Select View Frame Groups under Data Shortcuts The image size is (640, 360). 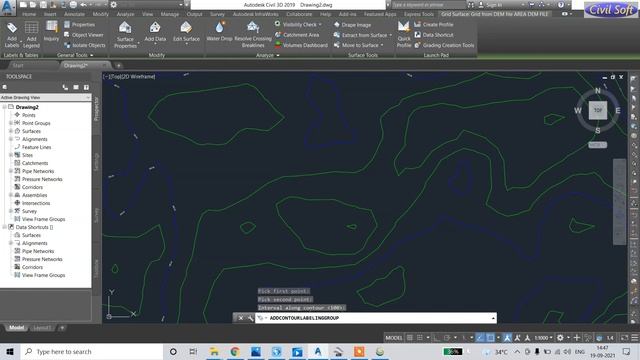pos(44,275)
